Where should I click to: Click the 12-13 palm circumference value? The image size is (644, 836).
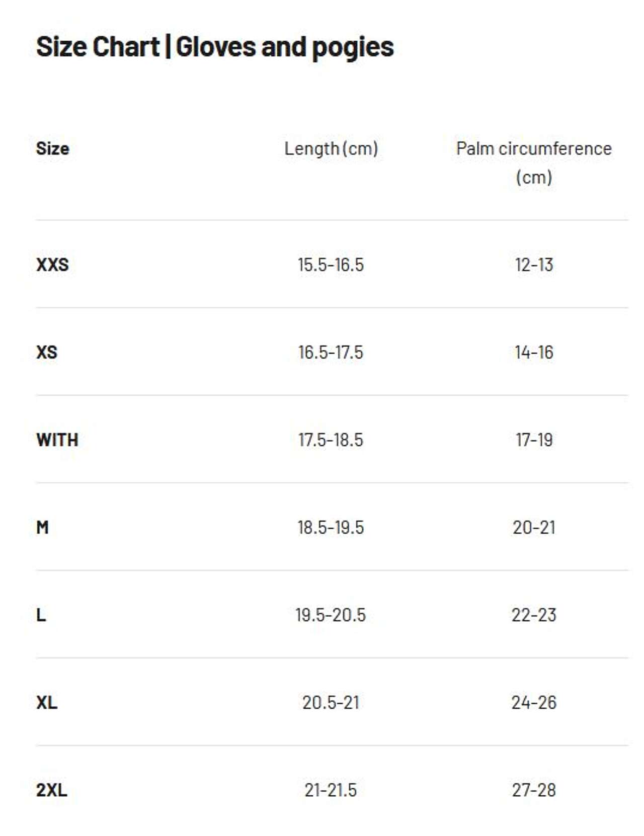534,265
